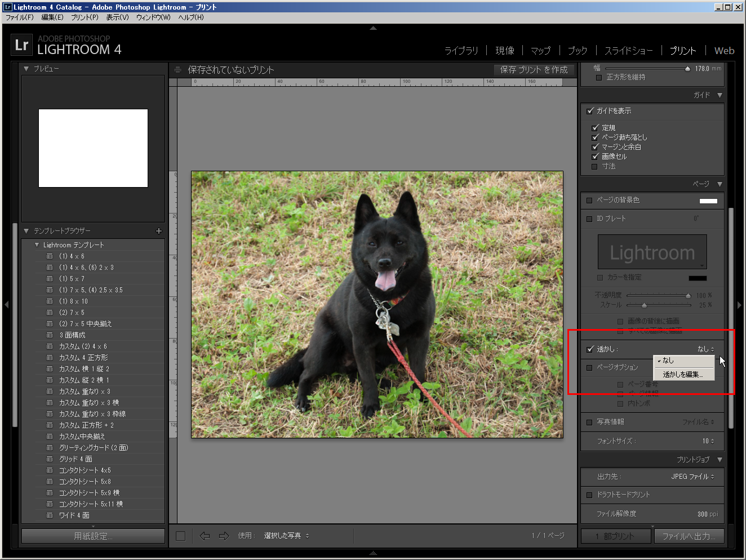Collapse the Lightroom テンプレート folder
The width and height of the screenshot is (746, 560).
(37, 245)
